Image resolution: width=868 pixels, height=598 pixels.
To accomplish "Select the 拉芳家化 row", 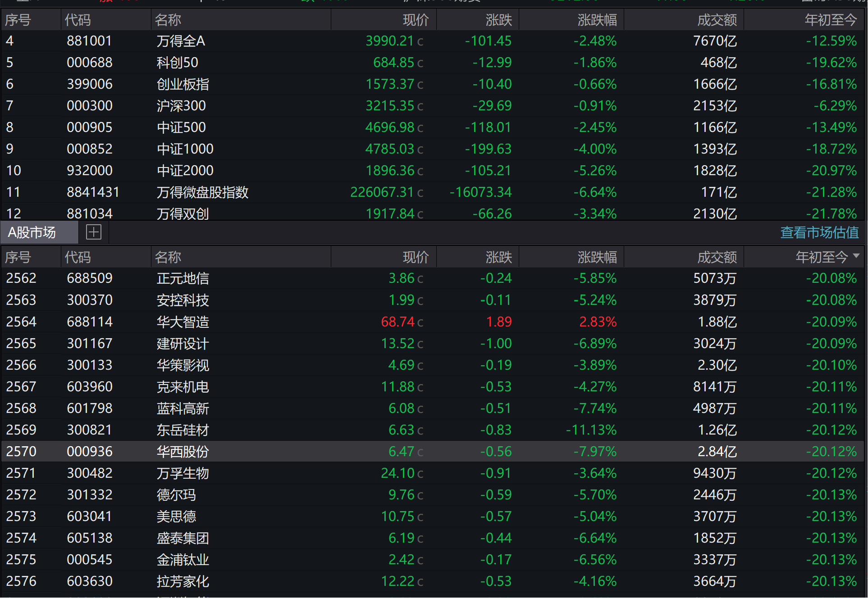I will tap(183, 581).
